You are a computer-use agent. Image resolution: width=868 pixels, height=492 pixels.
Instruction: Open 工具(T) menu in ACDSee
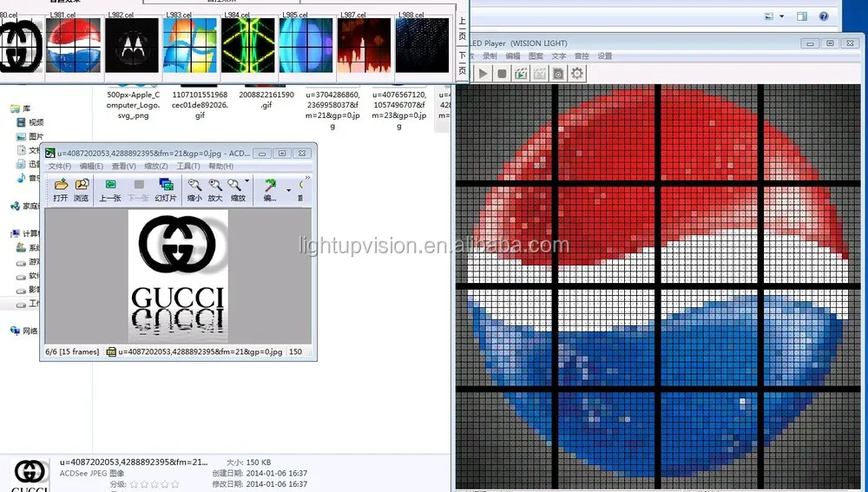pos(188,166)
